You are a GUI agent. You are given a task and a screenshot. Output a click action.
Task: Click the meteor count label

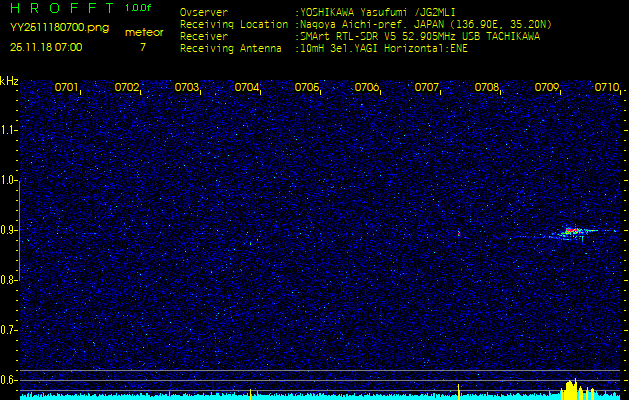tap(144, 32)
